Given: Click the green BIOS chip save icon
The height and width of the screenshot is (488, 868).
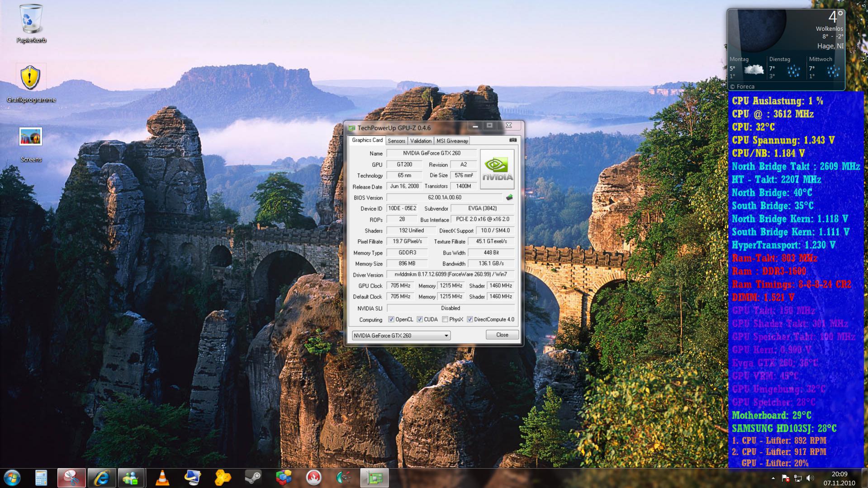Looking at the screenshot, I should pos(509,197).
